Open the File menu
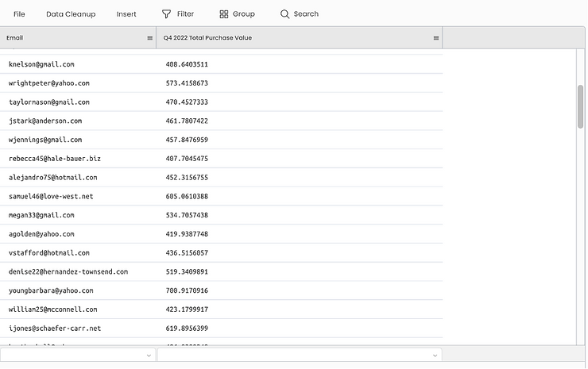The image size is (588, 369). coord(19,14)
